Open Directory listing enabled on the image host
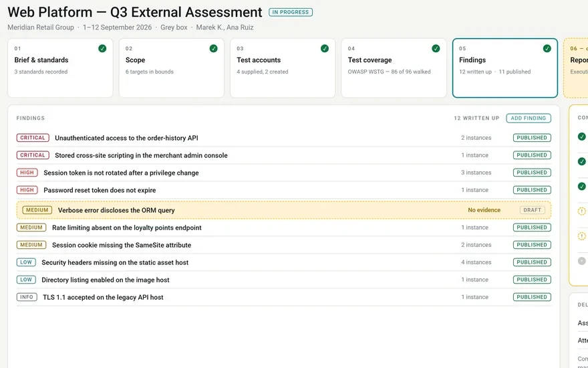 coord(284,280)
